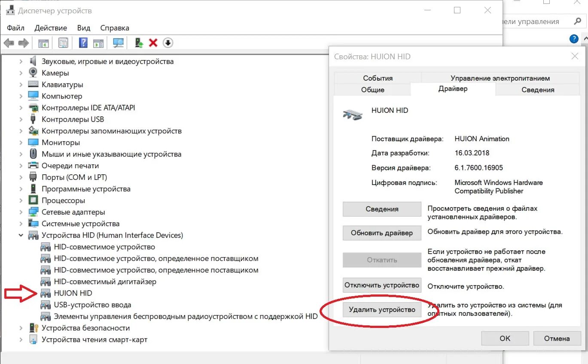Screen dimensions: 588x364
Task: Expand the Сетевые адаптеры category arrow
Action: pyautogui.click(x=21, y=212)
